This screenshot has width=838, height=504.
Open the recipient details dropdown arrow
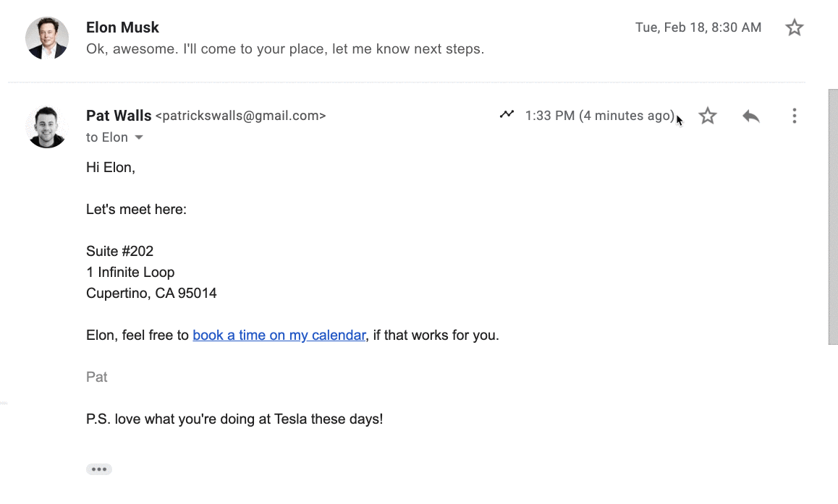click(138, 137)
